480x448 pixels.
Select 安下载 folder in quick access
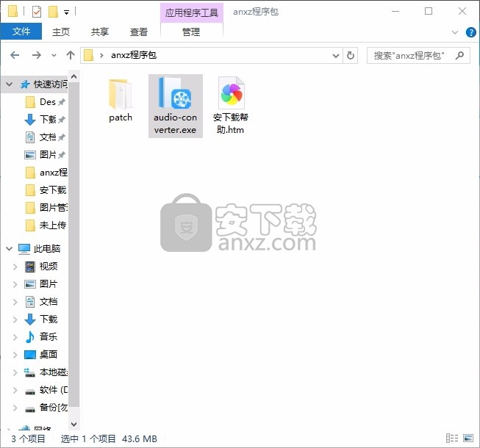pyautogui.click(x=46, y=190)
